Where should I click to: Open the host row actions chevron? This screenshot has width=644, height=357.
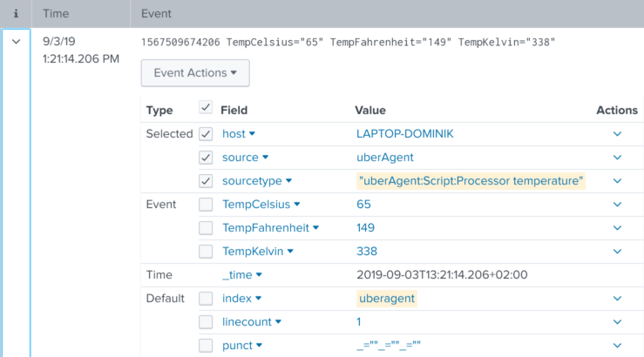(x=617, y=134)
